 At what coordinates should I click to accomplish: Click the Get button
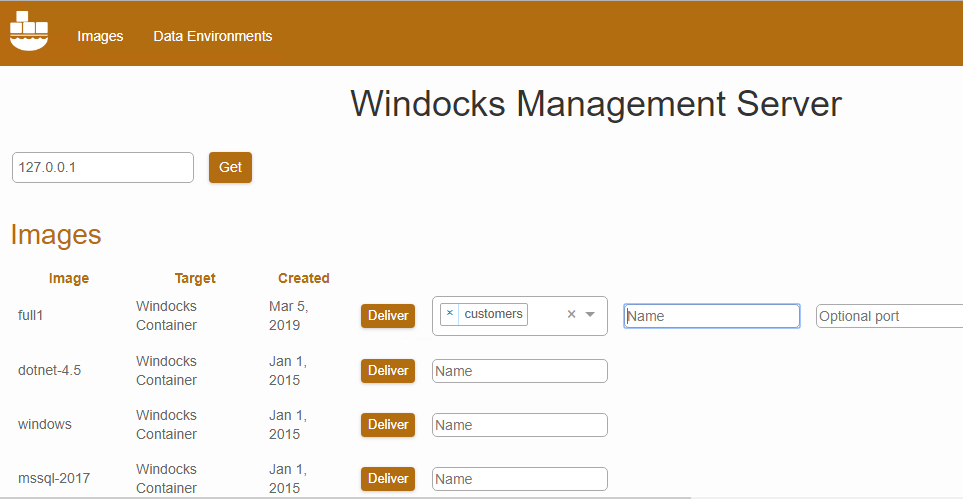click(230, 167)
